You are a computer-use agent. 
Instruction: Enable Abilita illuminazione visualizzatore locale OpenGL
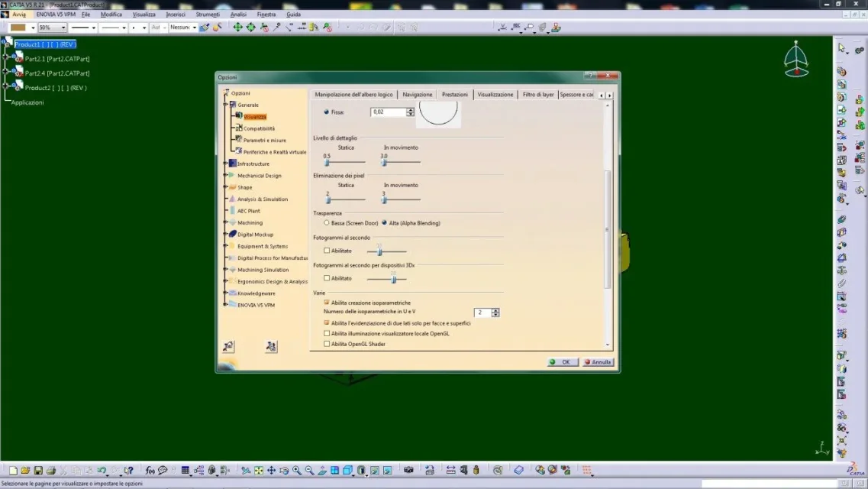(x=327, y=333)
